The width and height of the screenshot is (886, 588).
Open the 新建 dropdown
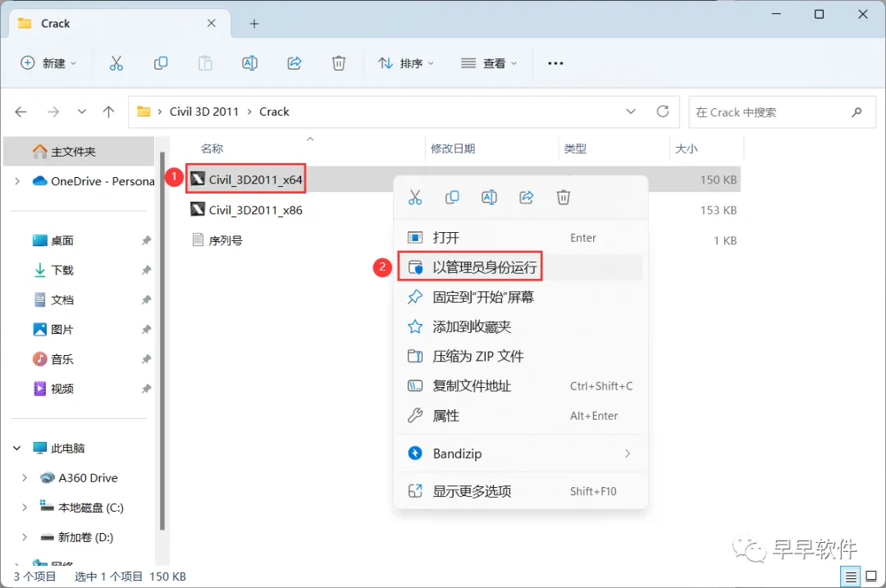48,63
